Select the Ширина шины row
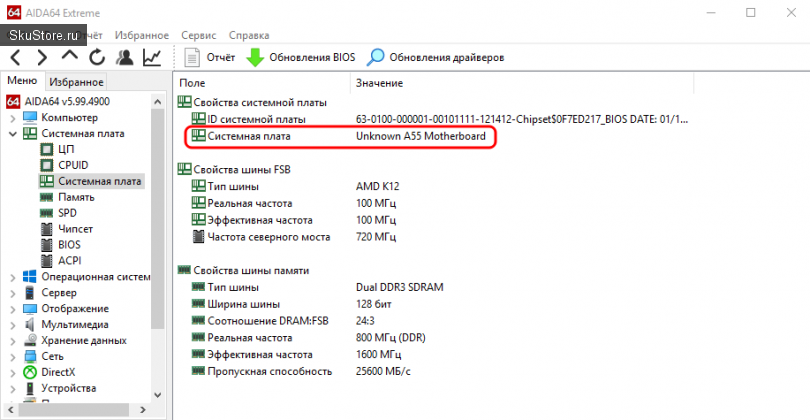The height and width of the screenshot is (420, 810). (x=291, y=304)
